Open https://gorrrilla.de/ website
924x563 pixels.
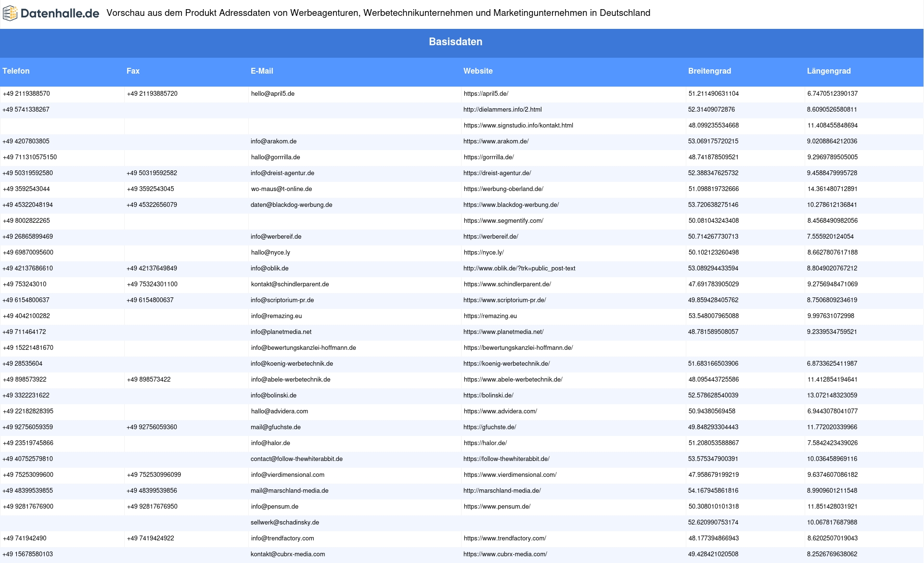[x=489, y=157]
